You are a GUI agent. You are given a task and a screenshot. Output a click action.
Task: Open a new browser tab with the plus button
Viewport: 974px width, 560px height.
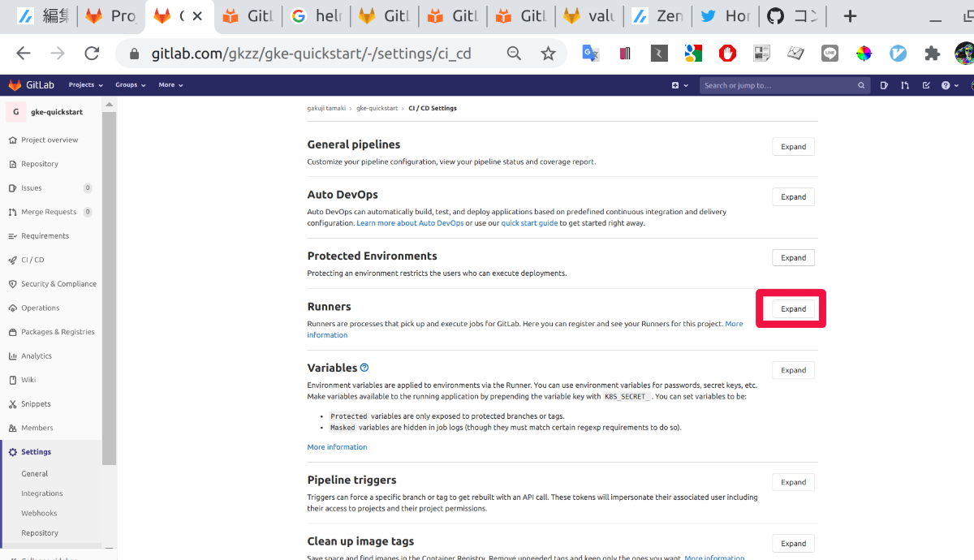point(850,16)
